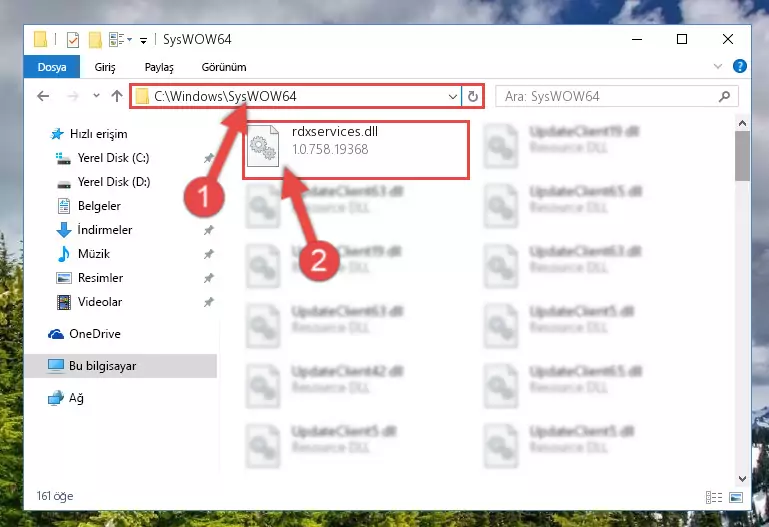This screenshot has width=769, height=527.
Task: Switch to large icons view in status bar
Action: (x=736, y=498)
